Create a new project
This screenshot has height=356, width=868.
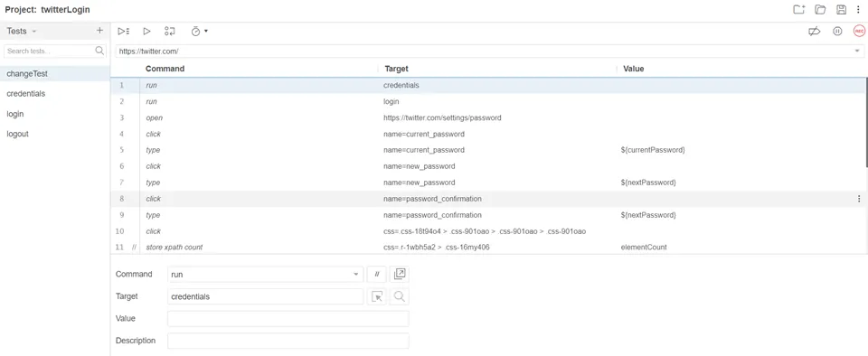[798, 9]
